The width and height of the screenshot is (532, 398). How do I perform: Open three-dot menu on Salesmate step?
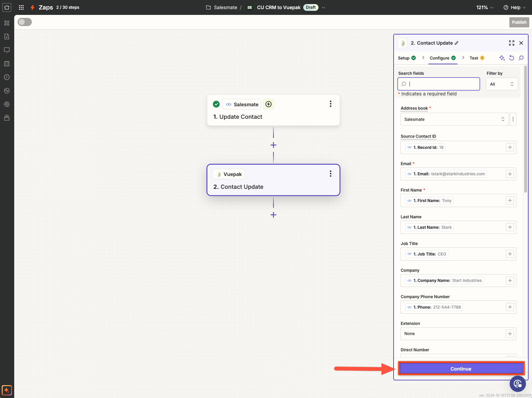[330, 104]
